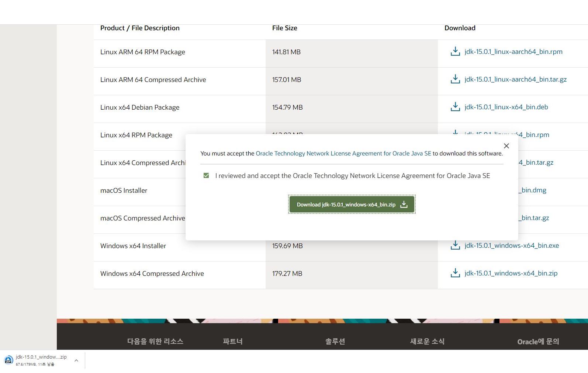The image size is (588, 373).
Task: Open jdk-15.0.1_linux-x64_bin.deb link
Action: tap(506, 107)
